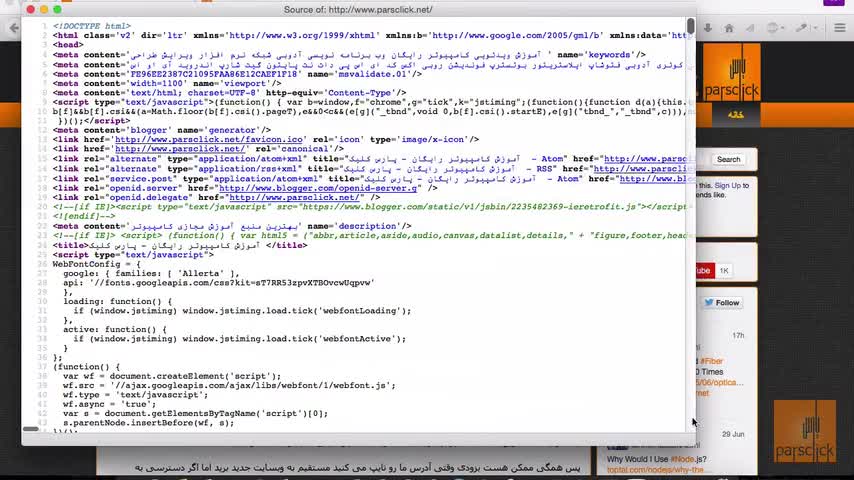Click the 's.parentNode.insertBefore(wf, s);' line
The height and width of the screenshot is (480, 854).
coord(149,423)
